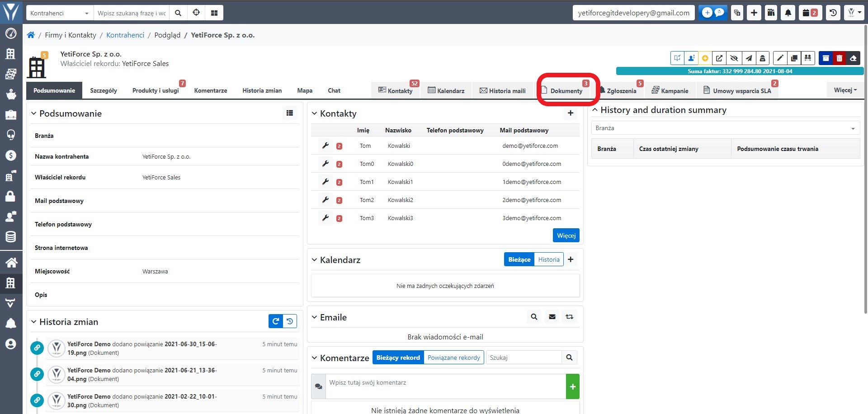This screenshot has width=868, height=414.
Task: Expand History and duration summary panel
Action: click(x=595, y=110)
